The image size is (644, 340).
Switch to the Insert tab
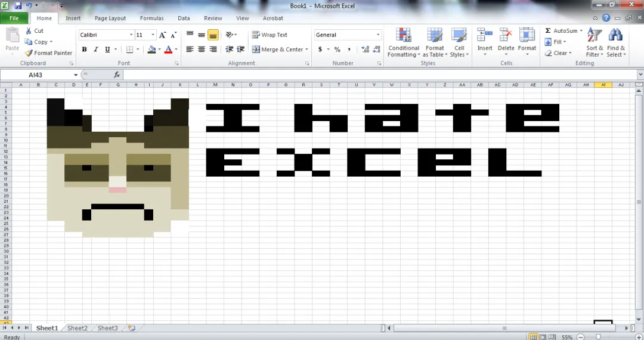tap(73, 18)
